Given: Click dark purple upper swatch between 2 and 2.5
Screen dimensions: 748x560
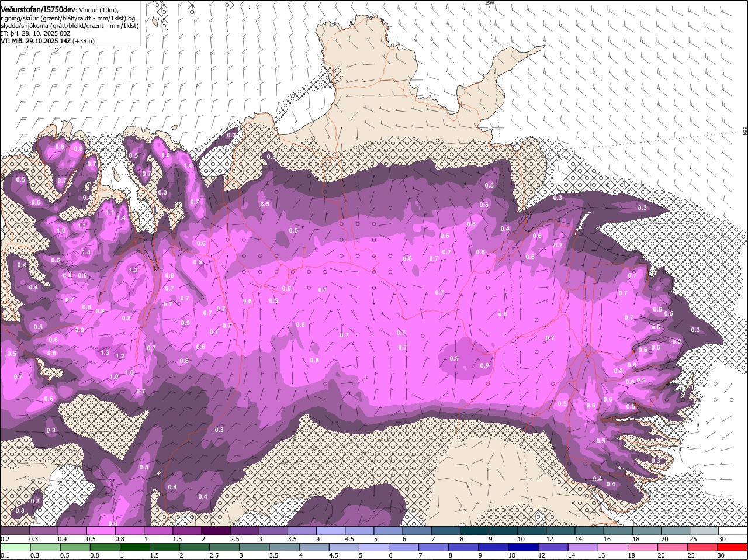Looking at the screenshot, I should [216, 531].
